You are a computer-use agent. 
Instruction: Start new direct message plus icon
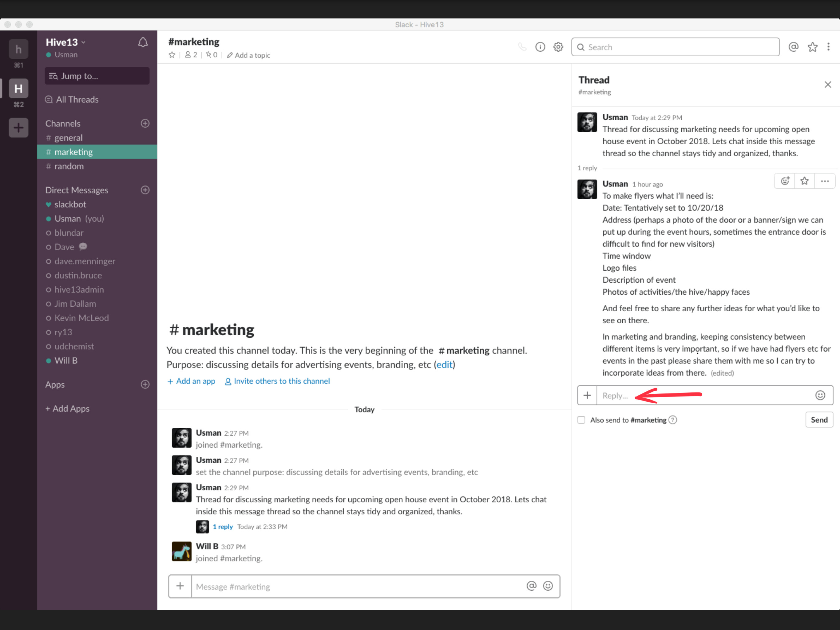coord(145,189)
